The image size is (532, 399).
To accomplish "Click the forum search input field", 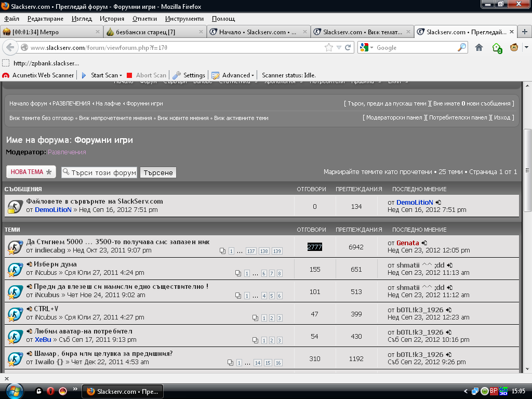I will (99, 172).
